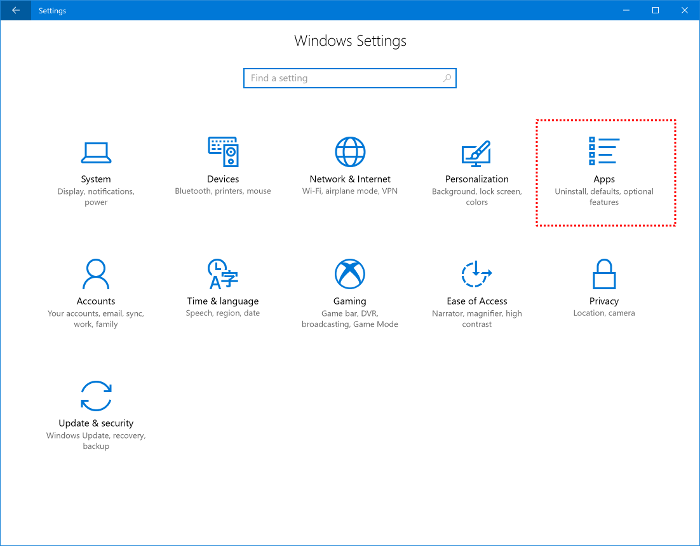Click the 'Settings' title bar text

pos(52,10)
